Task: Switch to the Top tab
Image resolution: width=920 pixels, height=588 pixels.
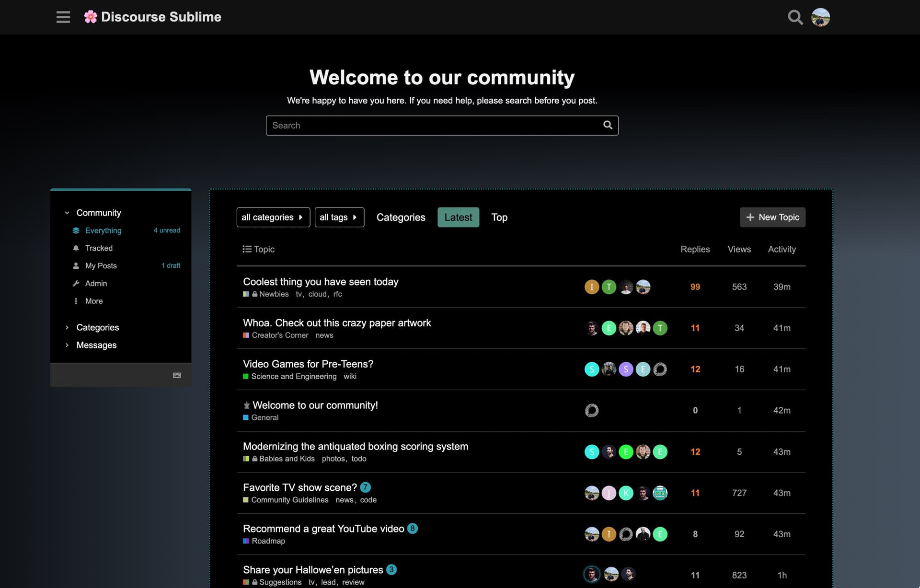Action: point(499,217)
